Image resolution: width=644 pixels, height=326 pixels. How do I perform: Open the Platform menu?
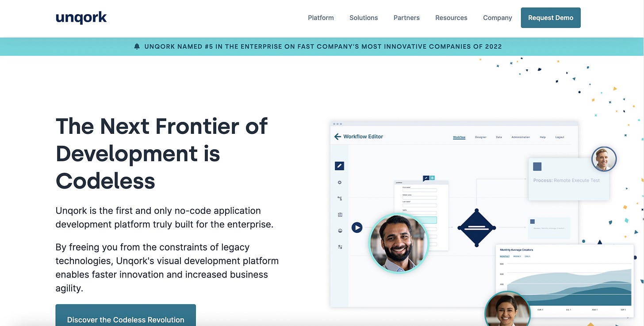(x=321, y=18)
